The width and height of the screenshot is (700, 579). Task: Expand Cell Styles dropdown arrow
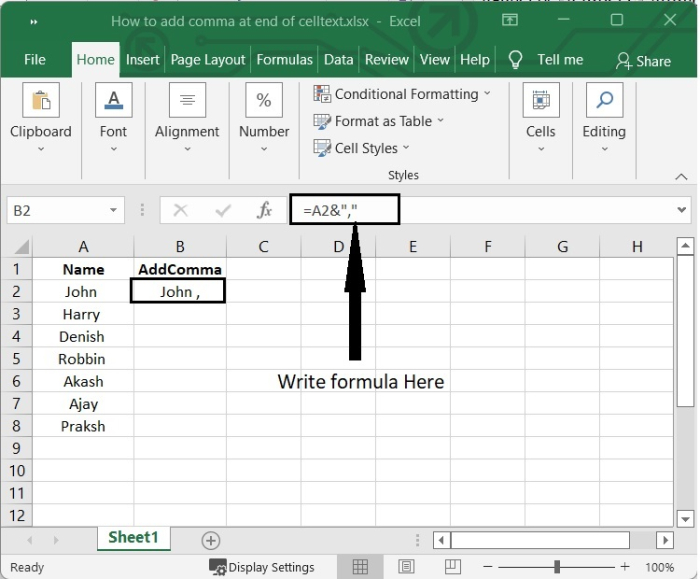pyautogui.click(x=406, y=147)
